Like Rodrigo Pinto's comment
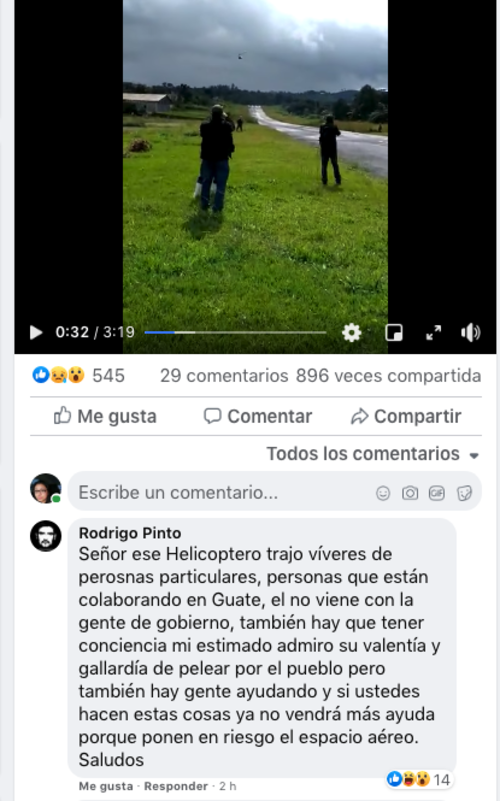500x801 pixels. (106, 786)
